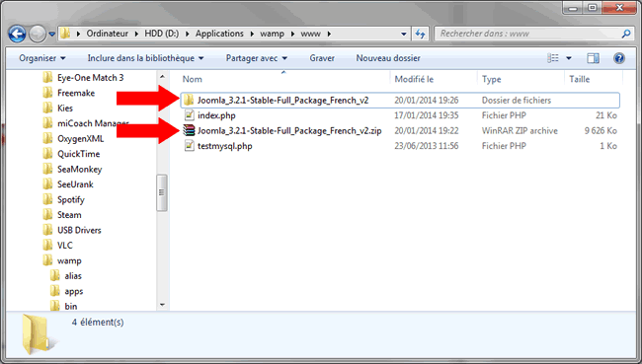642x364 pixels.
Task: Click the folder icon in address bar
Action: (65, 34)
